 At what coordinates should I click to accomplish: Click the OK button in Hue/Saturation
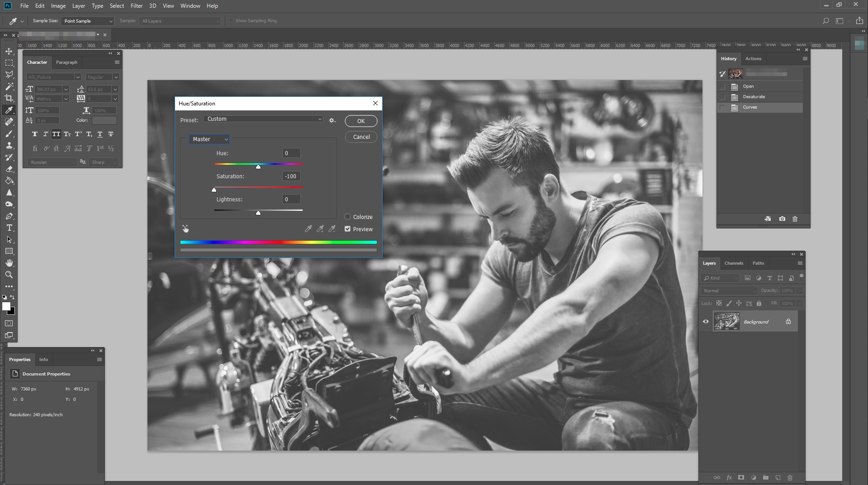(x=360, y=121)
